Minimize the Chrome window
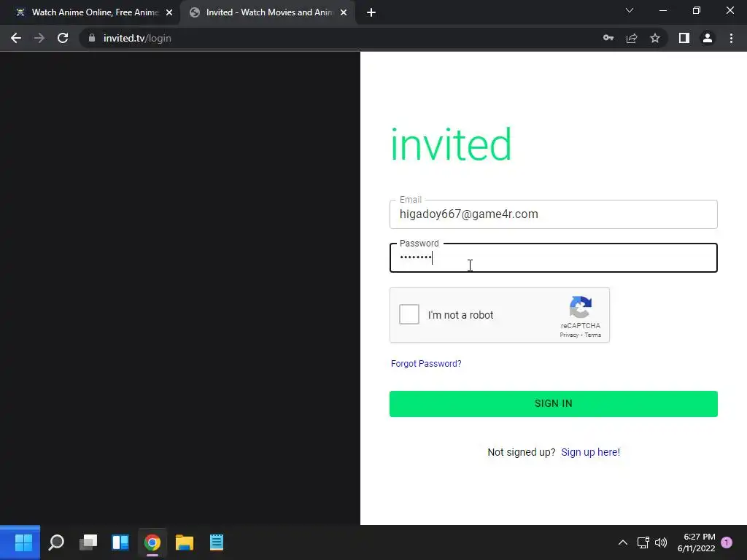The width and height of the screenshot is (747, 560). pos(663,10)
